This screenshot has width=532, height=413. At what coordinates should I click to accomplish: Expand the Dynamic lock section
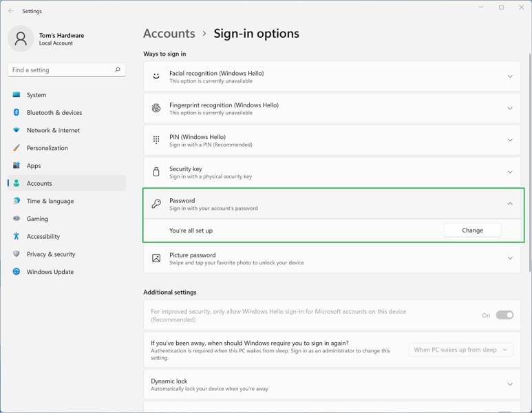click(510, 384)
